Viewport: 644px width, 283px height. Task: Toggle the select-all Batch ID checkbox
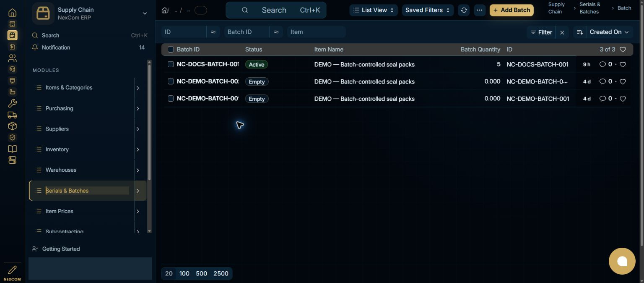(171, 50)
